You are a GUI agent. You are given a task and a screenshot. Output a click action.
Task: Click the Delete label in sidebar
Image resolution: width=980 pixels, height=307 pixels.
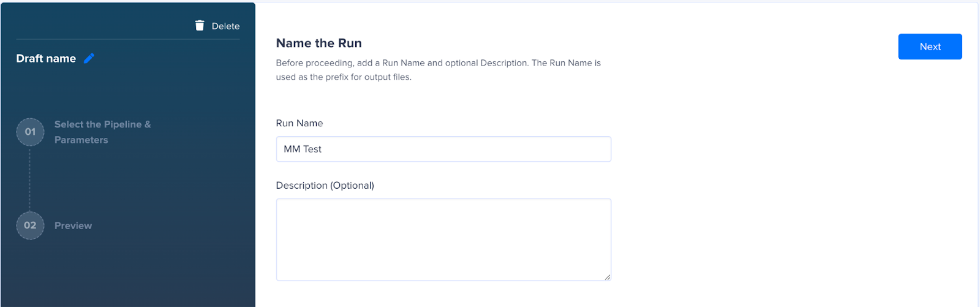225,26
